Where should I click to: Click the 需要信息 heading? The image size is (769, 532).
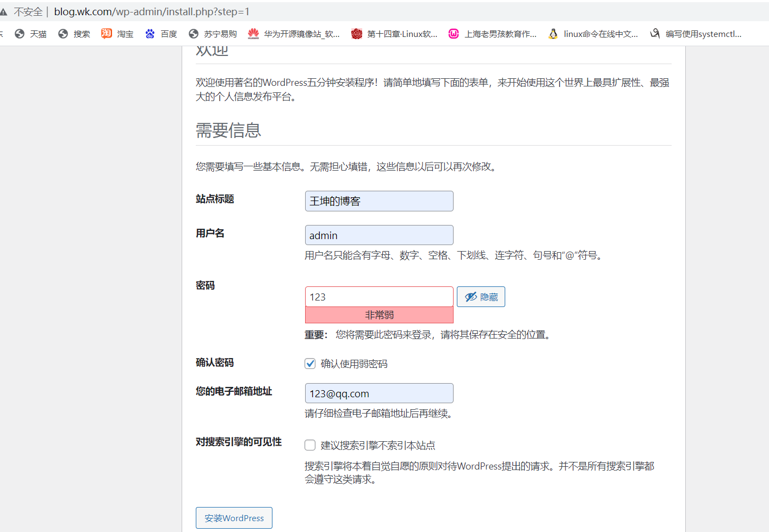[x=228, y=130]
